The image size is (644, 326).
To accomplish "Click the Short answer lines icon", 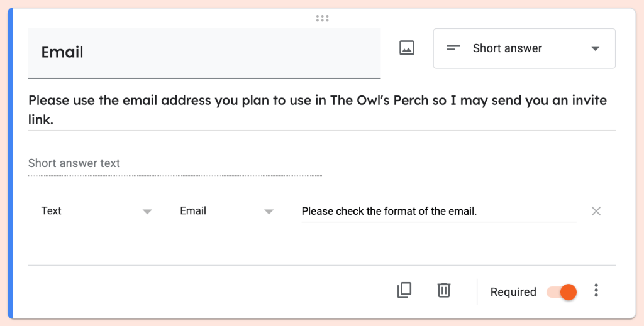I will pyautogui.click(x=453, y=48).
